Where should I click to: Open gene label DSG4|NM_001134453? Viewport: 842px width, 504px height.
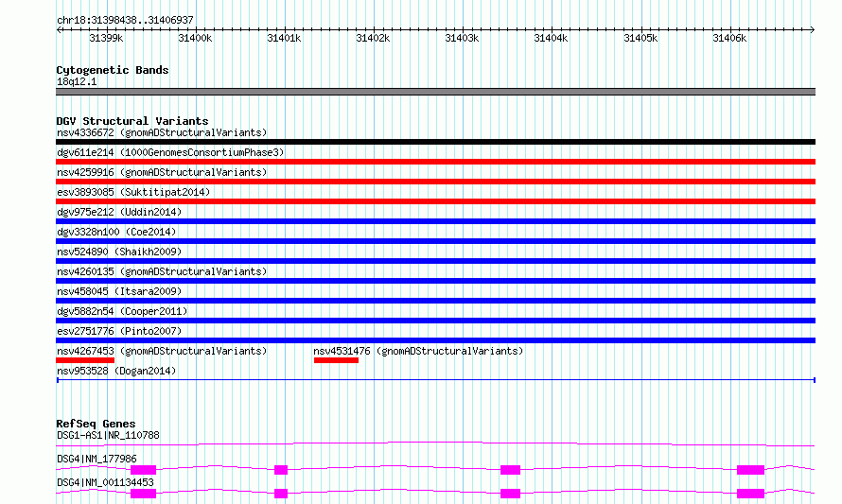click(105, 482)
